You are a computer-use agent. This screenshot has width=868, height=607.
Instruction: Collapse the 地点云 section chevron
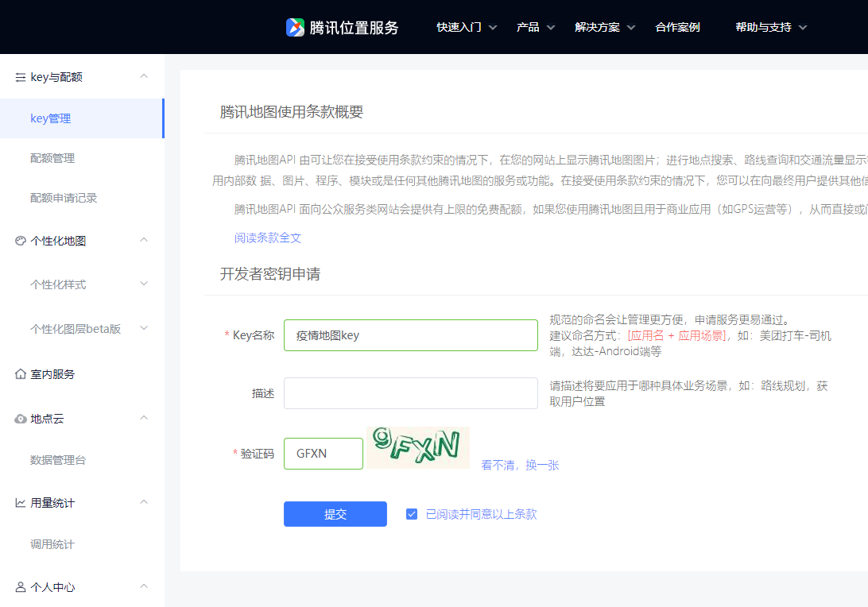pyautogui.click(x=144, y=418)
